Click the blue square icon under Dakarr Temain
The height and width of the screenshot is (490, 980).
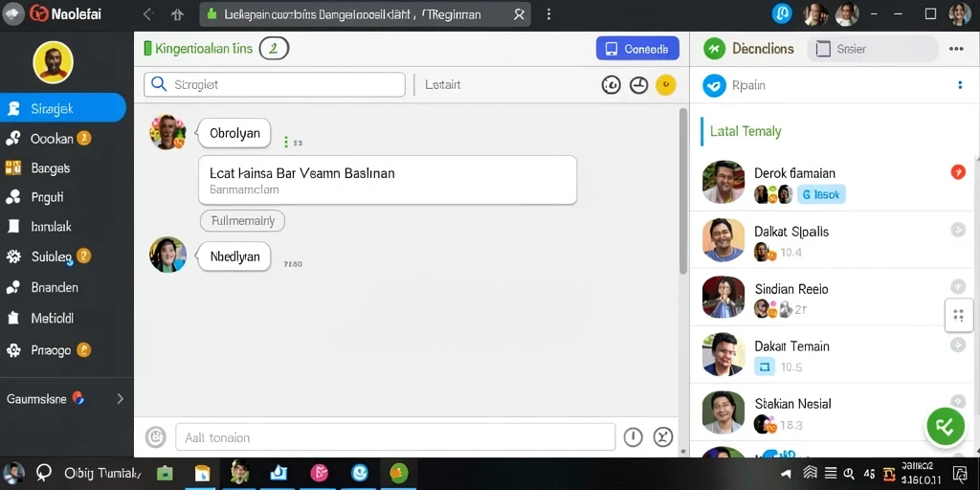(765, 367)
